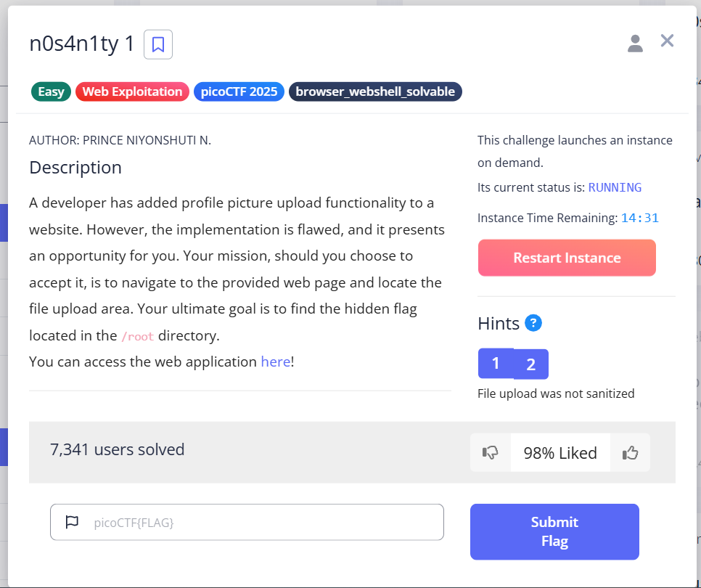Open the user profile icon
This screenshot has width=701, height=588.
point(635,43)
